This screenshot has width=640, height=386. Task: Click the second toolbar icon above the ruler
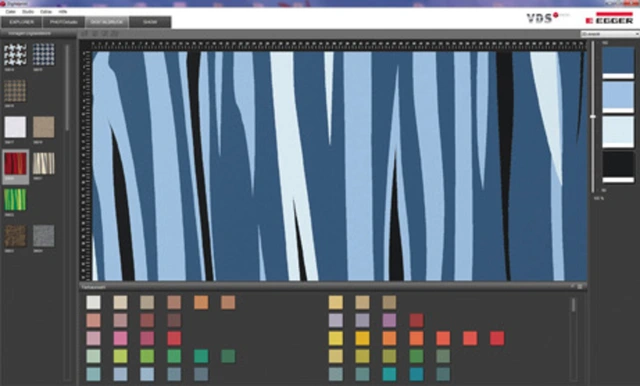(95, 34)
